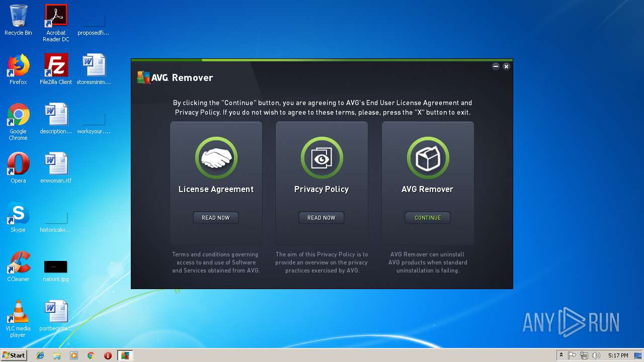Open the Action Center flag icon
The image size is (644, 362).
(572, 355)
